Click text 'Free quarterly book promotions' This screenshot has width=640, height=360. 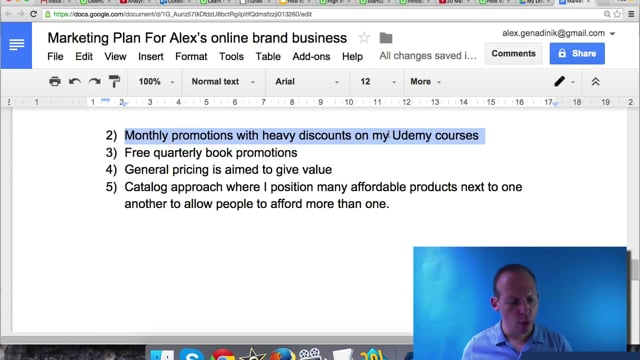(x=211, y=153)
